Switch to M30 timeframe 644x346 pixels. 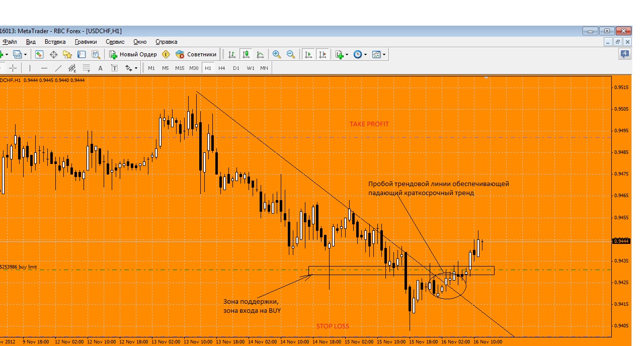pyautogui.click(x=194, y=68)
